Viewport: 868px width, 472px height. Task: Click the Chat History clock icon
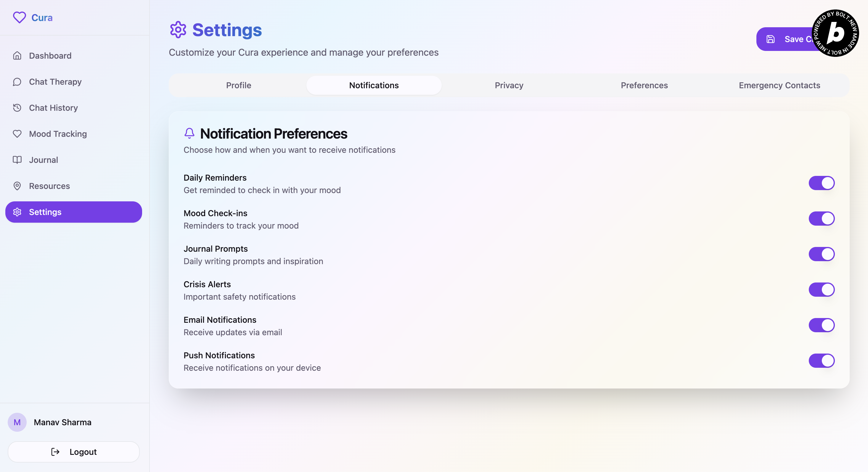17,108
